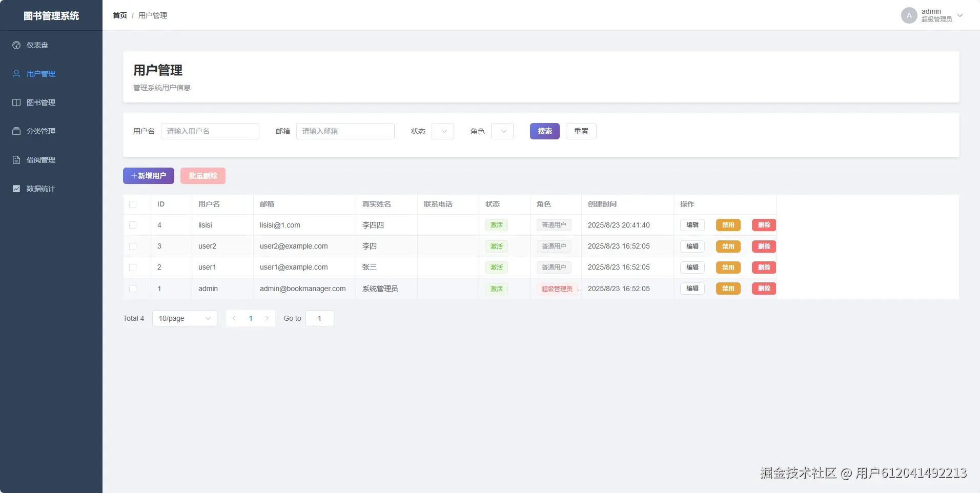Check the row checkbox for lisisi
The image size is (980, 493).
pyautogui.click(x=133, y=225)
